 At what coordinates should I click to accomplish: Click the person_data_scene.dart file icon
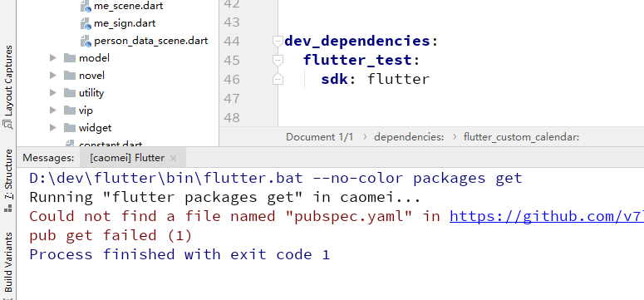click(x=86, y=41)
